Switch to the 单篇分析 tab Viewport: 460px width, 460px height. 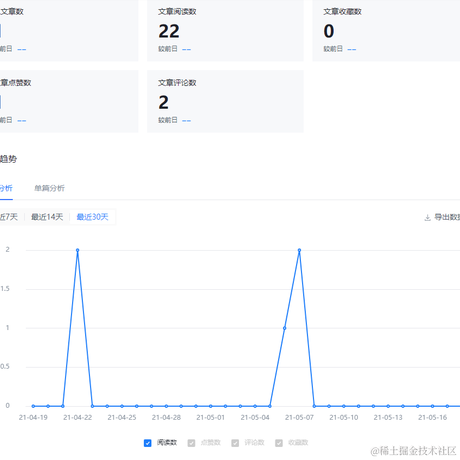click(x=49, y=188)
